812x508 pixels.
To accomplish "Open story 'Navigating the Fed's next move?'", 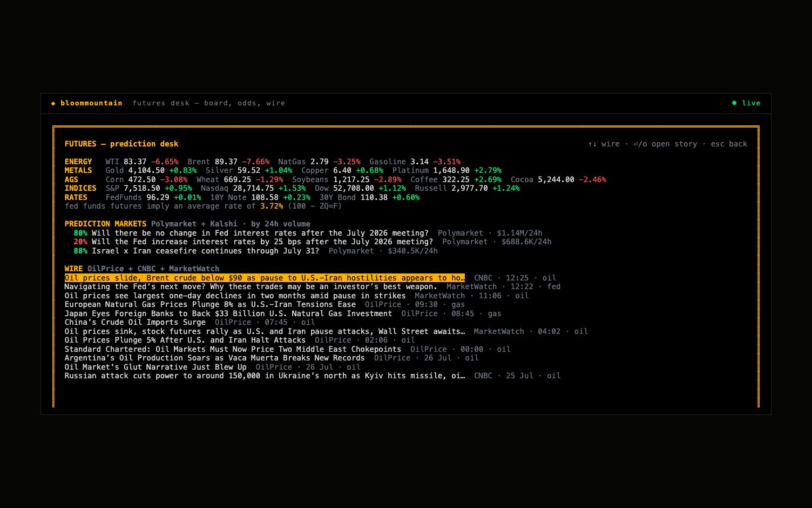I will tap(251, 286).
